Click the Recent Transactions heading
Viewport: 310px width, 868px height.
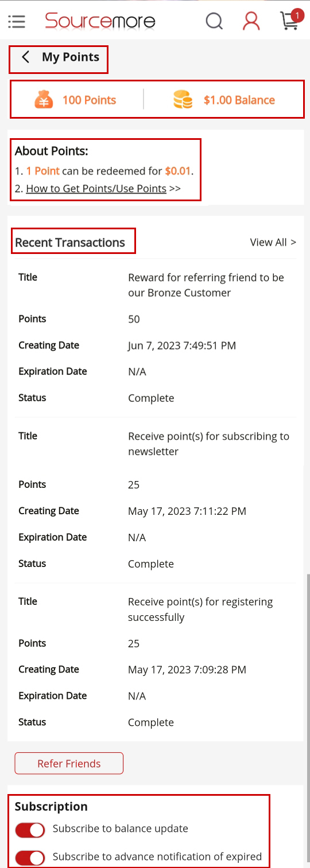pyautogui.click(x=70, y=243)
